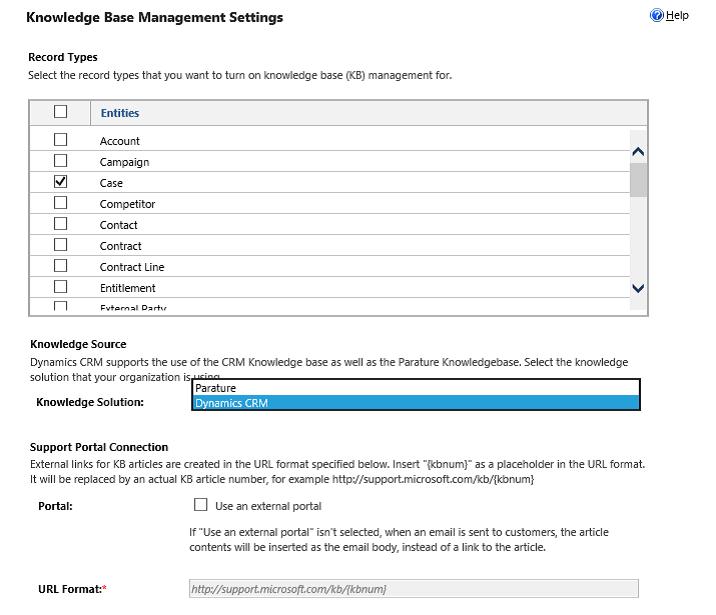
Task: Click the Case row label
Action: 111,183
